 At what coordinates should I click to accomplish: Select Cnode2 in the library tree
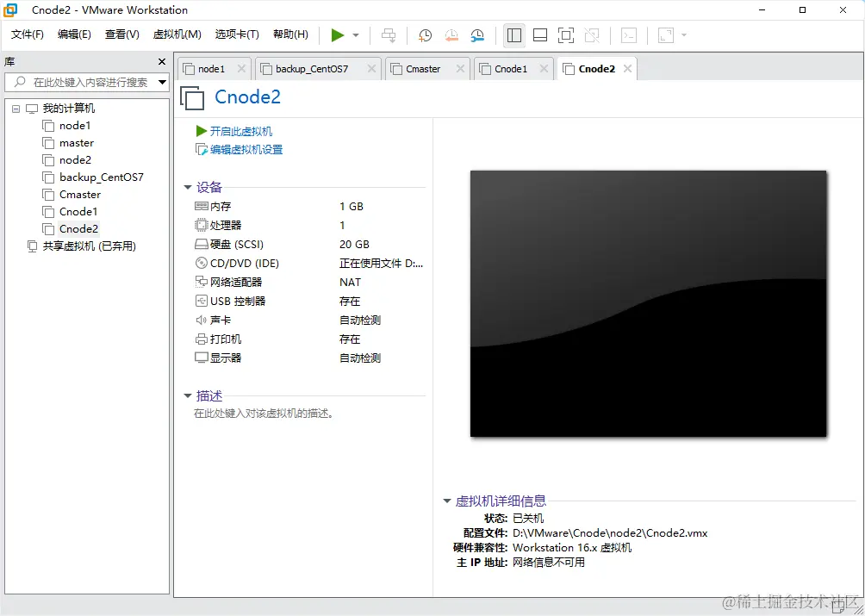(79, 228)
